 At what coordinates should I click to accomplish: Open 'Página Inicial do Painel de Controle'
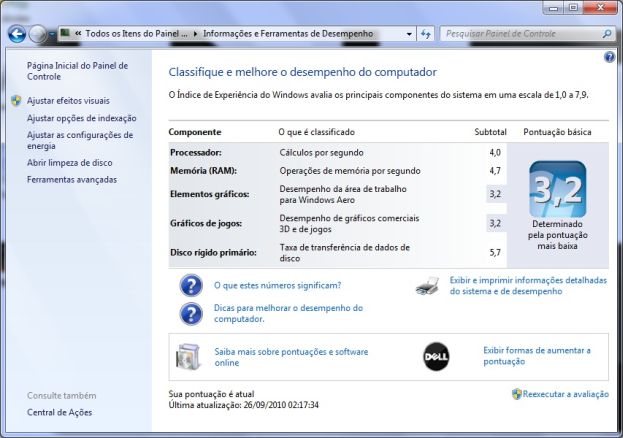pos(77,71)
